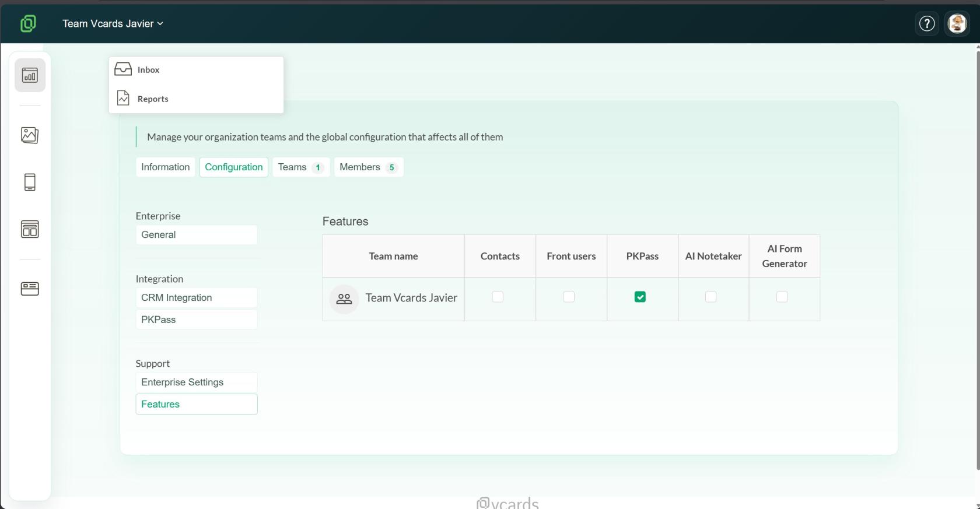Image resolution: width=980 pixels, height=509 pixels.
Task: Select the mobile phone sidebar icon
Action: click(30, 182)
